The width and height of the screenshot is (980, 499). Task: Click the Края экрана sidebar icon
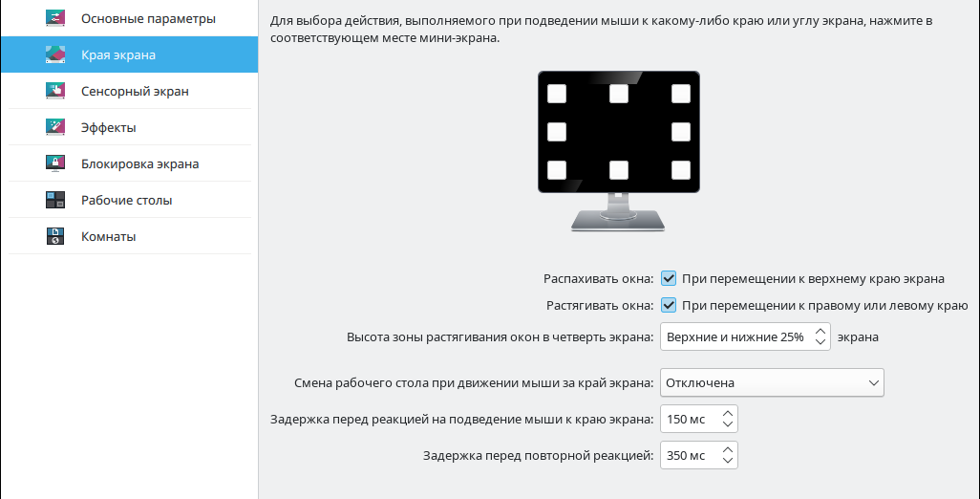pos(55,54)
